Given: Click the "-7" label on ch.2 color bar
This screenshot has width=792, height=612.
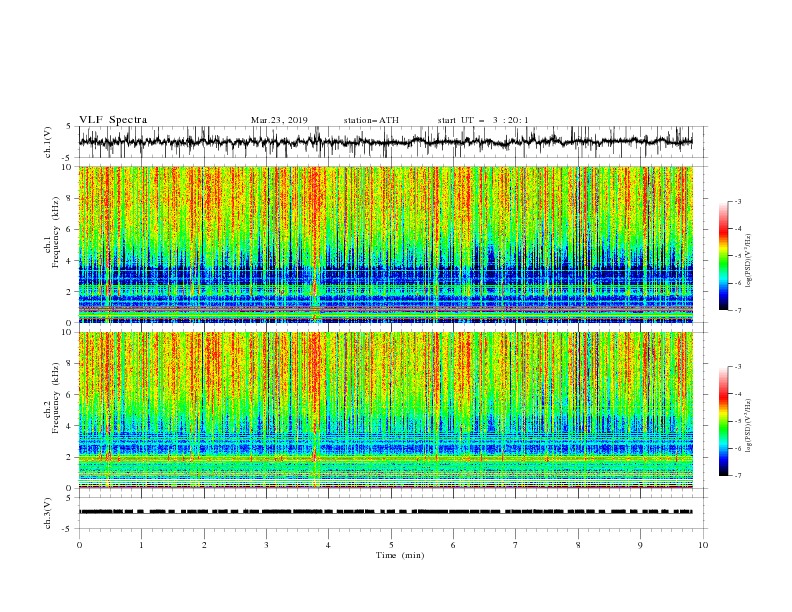Looking at the screenshot, I should tap(738, 476).
